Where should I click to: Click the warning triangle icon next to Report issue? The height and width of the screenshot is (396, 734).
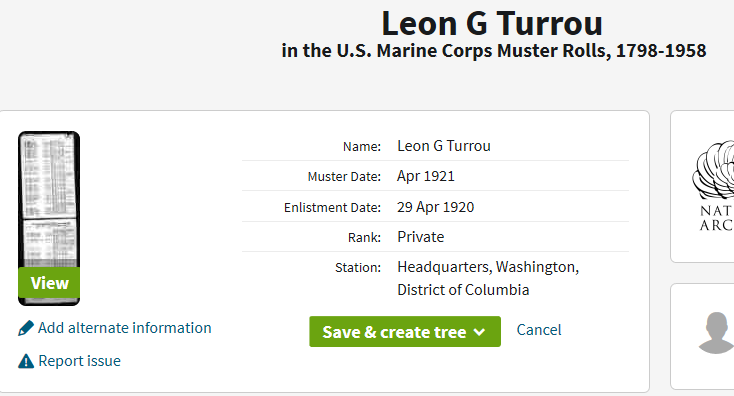(26, 361)
